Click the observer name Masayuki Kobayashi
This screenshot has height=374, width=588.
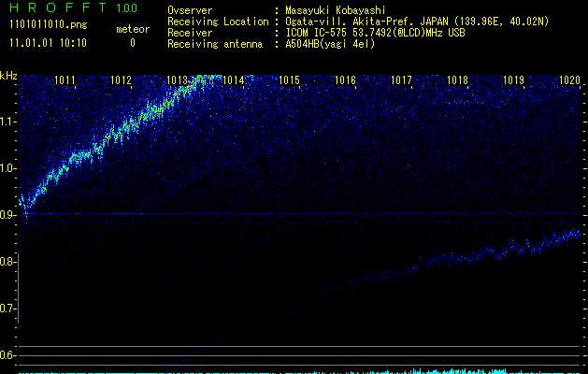tap(336, 10)
